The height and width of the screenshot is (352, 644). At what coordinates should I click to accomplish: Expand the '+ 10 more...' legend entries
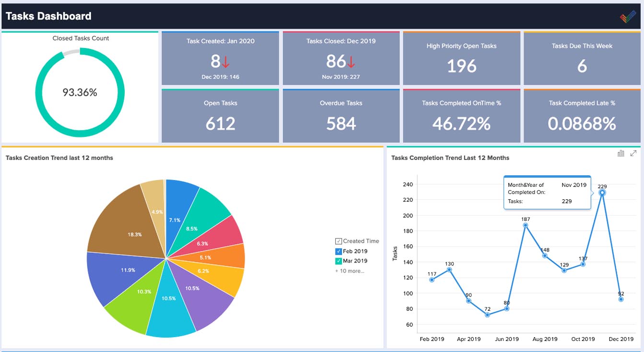(x=350, y=271)
